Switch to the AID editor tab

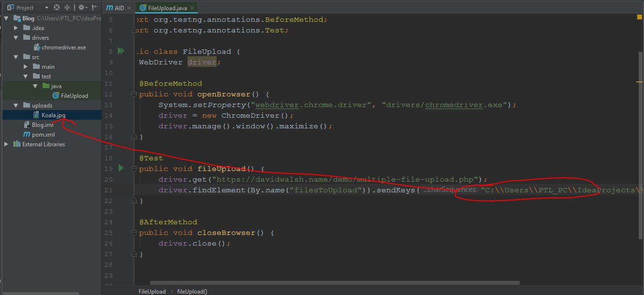click(116, 8)
